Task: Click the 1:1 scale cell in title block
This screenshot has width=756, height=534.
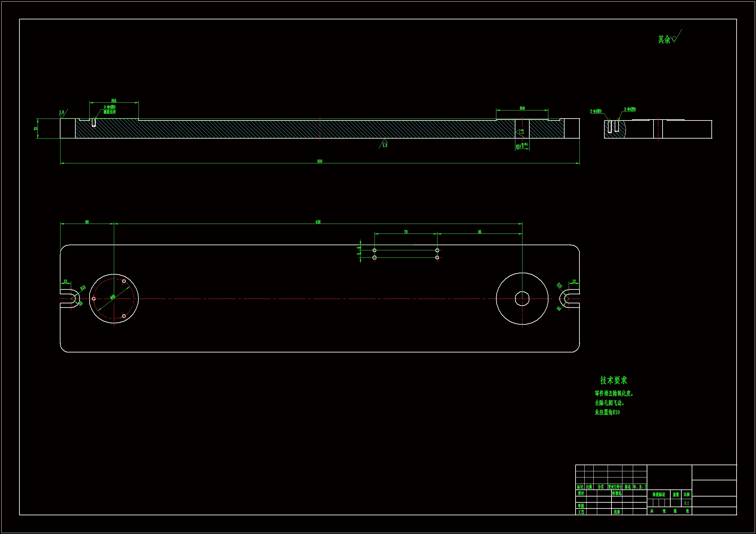Action: 686,503
